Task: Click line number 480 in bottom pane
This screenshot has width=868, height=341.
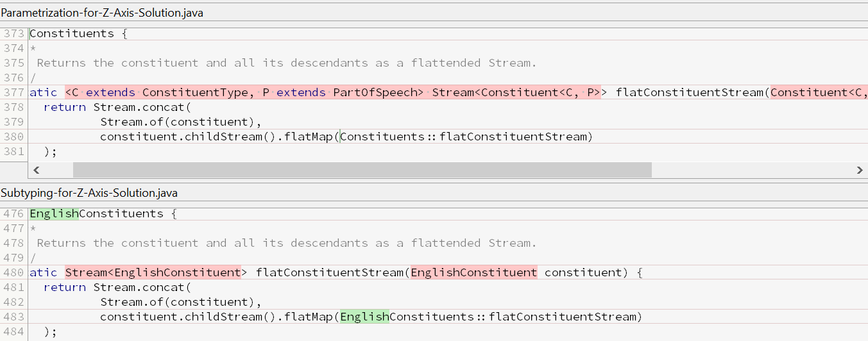Action: click(13, 272)
